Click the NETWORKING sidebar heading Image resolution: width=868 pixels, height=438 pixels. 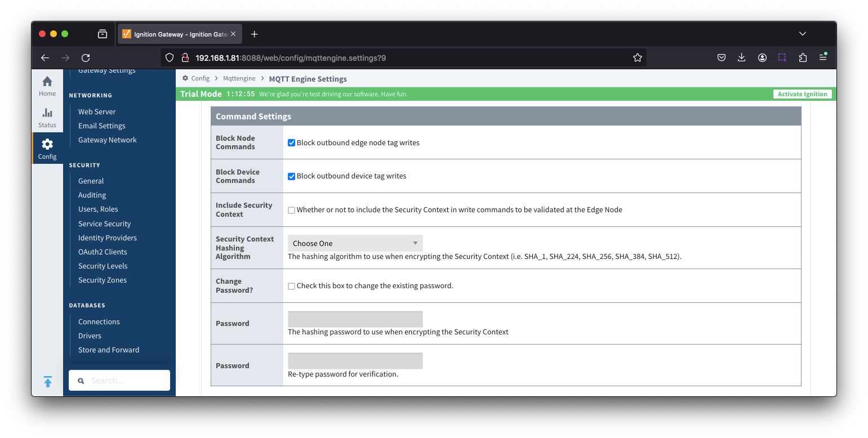(91, 95)
